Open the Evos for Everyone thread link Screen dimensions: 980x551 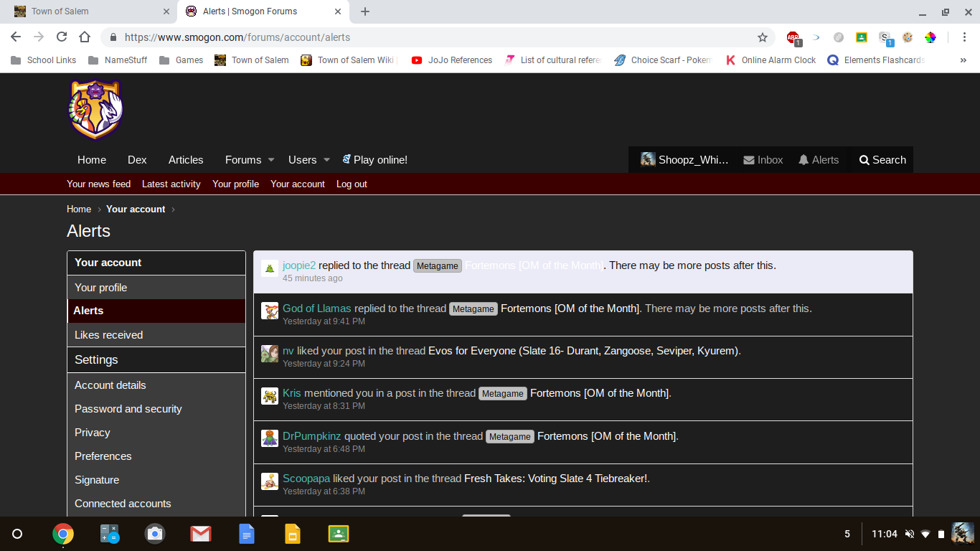click(583, 351)
